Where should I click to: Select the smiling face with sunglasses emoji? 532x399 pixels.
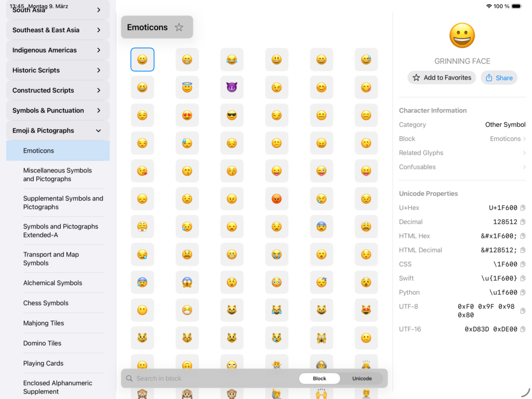click(x=232, y=115)
